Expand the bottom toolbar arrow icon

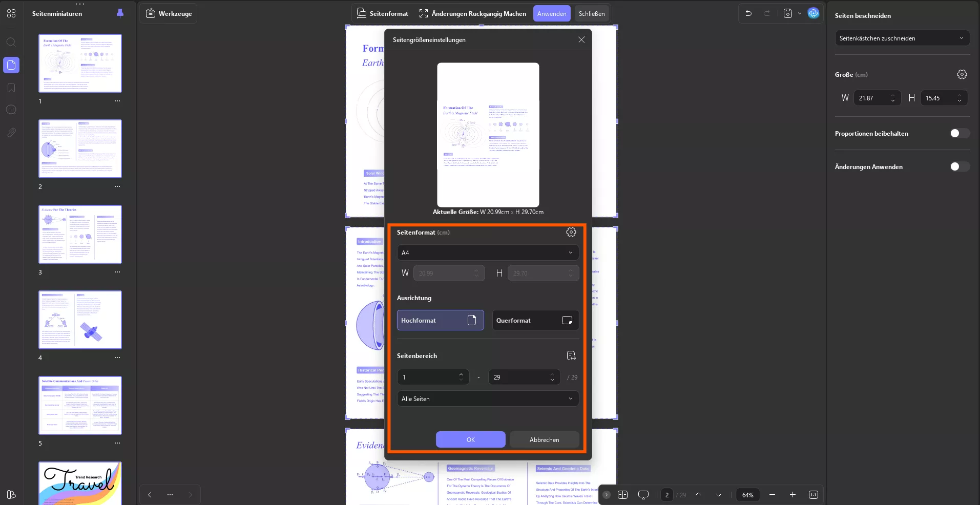(x=607, y=495)
